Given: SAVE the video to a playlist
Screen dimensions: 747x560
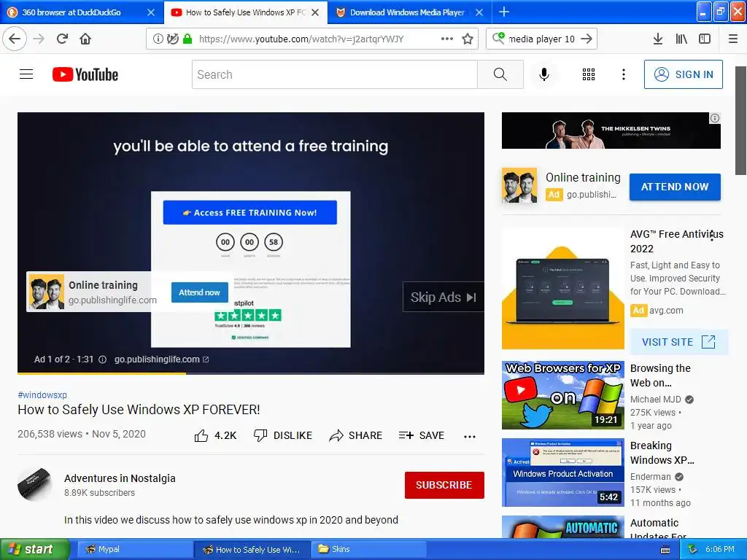Looking at the screenshot, I should coord(422,435).
